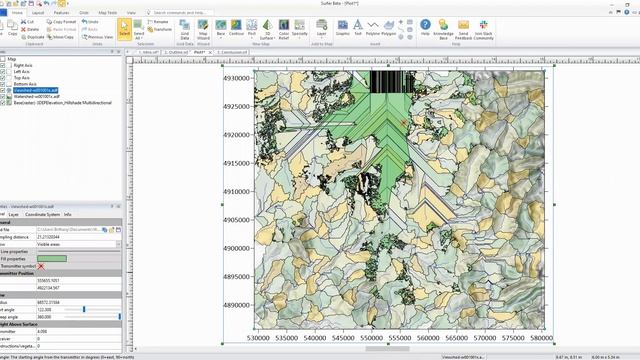This screenshot has height=360, width=640.
Task: Toggle the Map object checkbox
Action: coord(3,59)
